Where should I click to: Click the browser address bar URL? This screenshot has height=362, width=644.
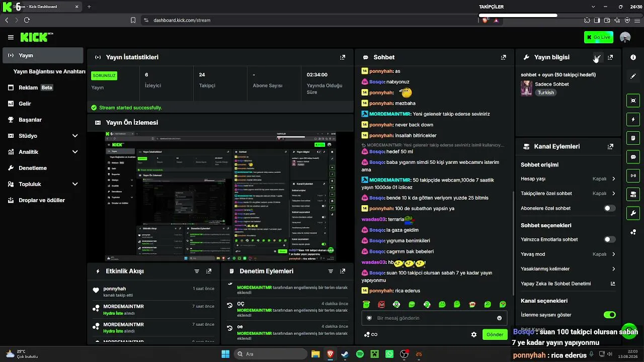[x=182, y=20]
